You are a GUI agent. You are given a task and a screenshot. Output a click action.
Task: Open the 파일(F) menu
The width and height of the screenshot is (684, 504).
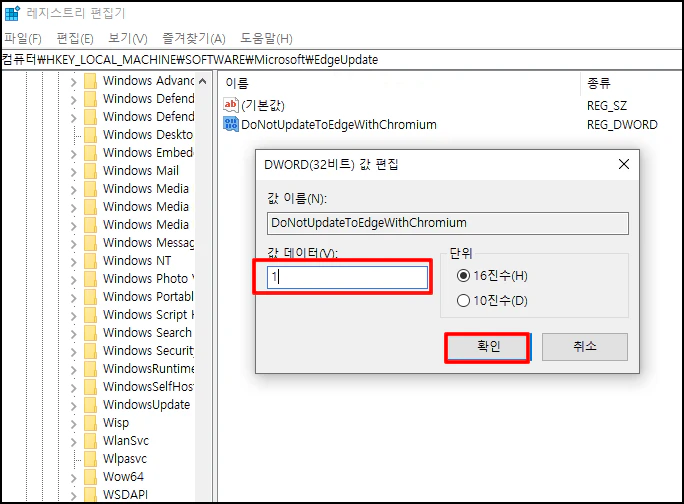23,38
